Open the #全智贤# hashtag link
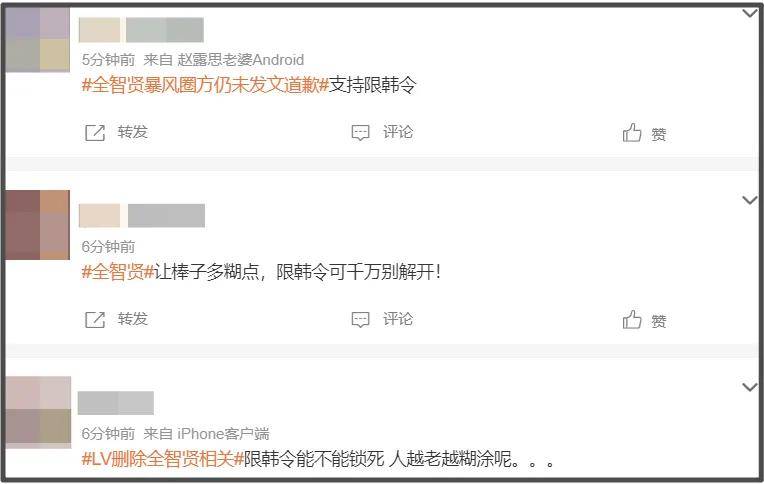Image resolution: width=764 pixels, height=484 pixels. pyautogui.click(x=118, y=272)
